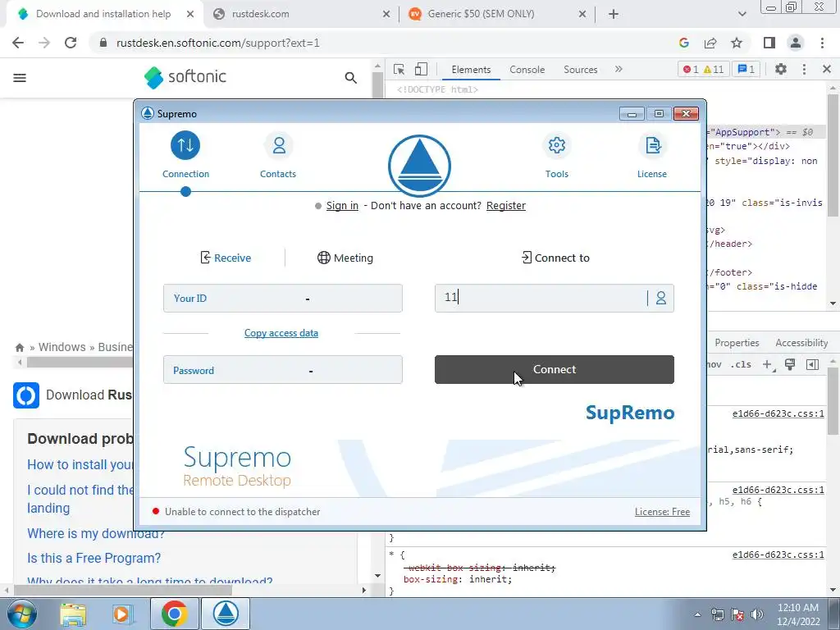Open the License icon in Supremo
This screenshot has width=840, height=630.
pyautogui.click(x=652, y=145)
